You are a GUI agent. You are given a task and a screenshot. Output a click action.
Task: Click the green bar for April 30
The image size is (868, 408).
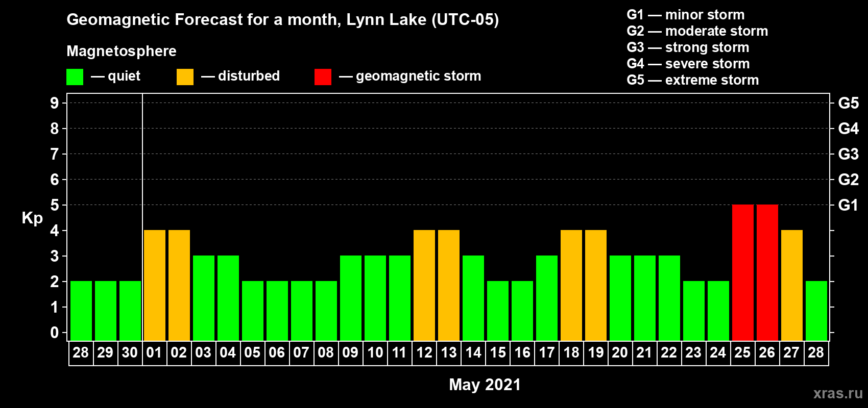tap(130, 311)
